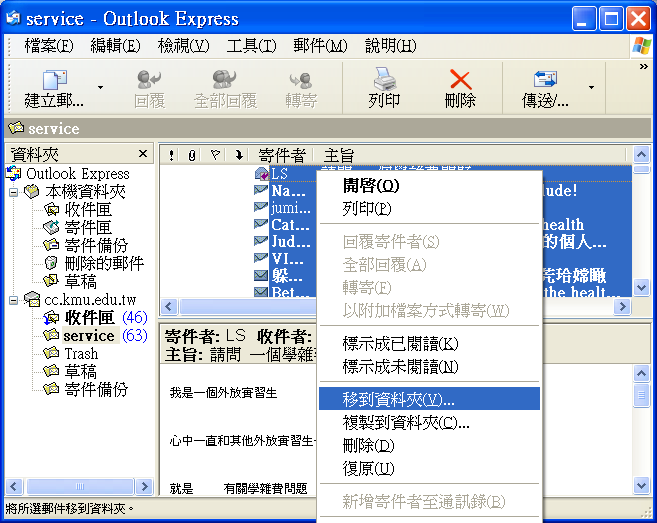657x523 pixels.
Task: Choose 刪除(D) in context menu
Action: click(x=429, y=445)
